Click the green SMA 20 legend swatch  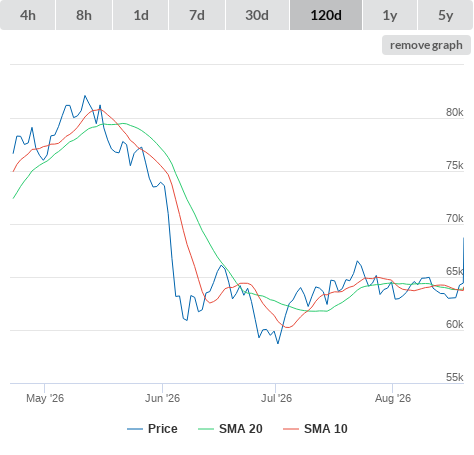(206, 429)
